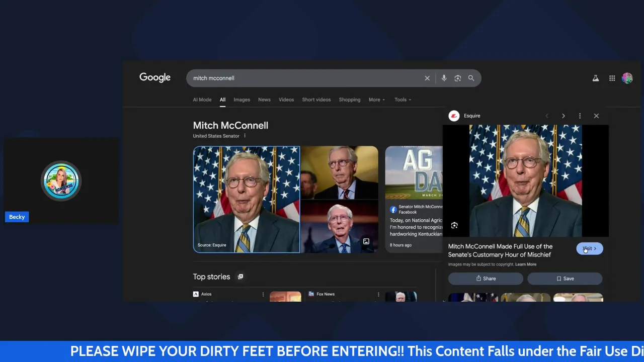Open image panel more options menu
The width and height of the screenshot is (644, 362).
tap(580, 116)
